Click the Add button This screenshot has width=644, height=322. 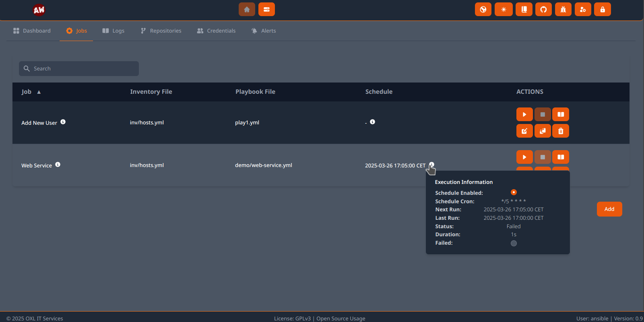609,209
